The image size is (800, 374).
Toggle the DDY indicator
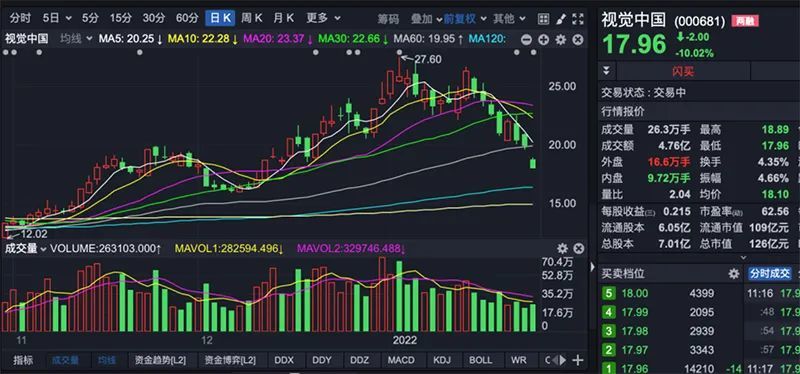click(321, 360)
